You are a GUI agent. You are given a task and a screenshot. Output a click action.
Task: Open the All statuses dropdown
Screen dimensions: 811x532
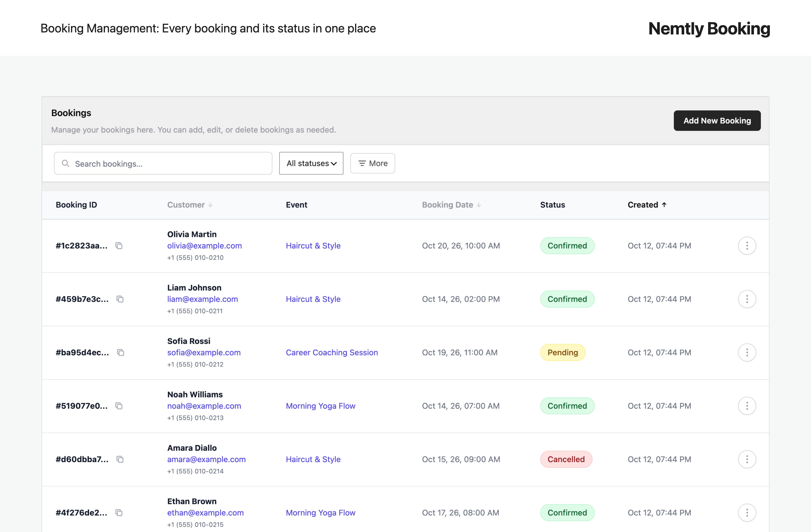pos(311,163)
